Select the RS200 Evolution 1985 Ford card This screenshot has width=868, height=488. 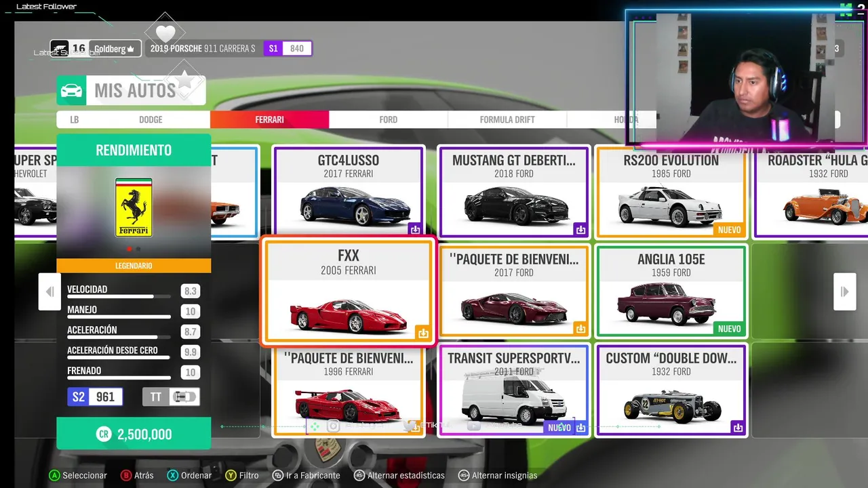pos(671,192)
